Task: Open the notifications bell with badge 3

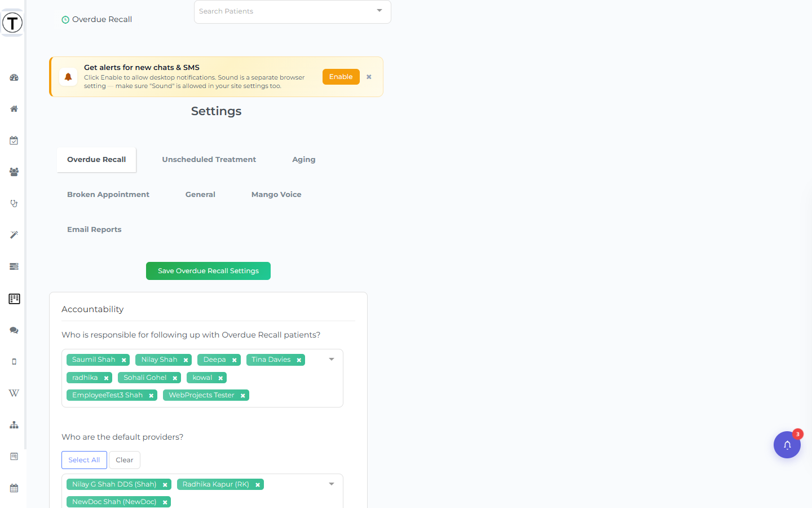Action: (787, 445)
